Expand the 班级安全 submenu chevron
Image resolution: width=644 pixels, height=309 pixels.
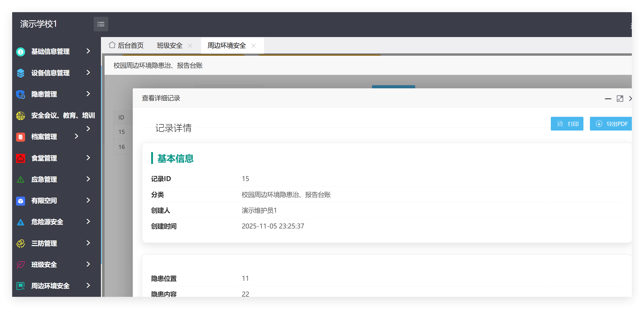88,264
